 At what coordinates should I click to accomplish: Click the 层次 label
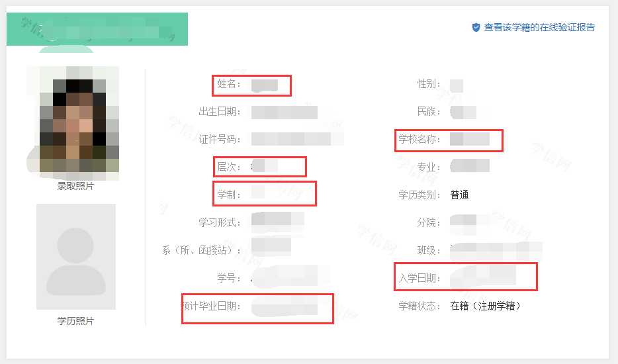230,167
